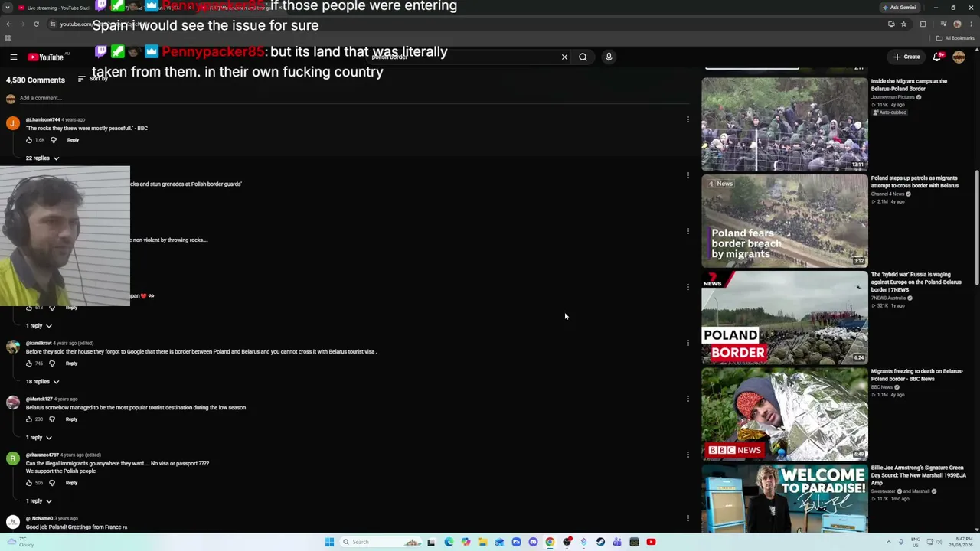Viewport: 980px width, 551px height.
Task: Open the YouTube hamburger guide menu
Action: (x=14, y=57)
